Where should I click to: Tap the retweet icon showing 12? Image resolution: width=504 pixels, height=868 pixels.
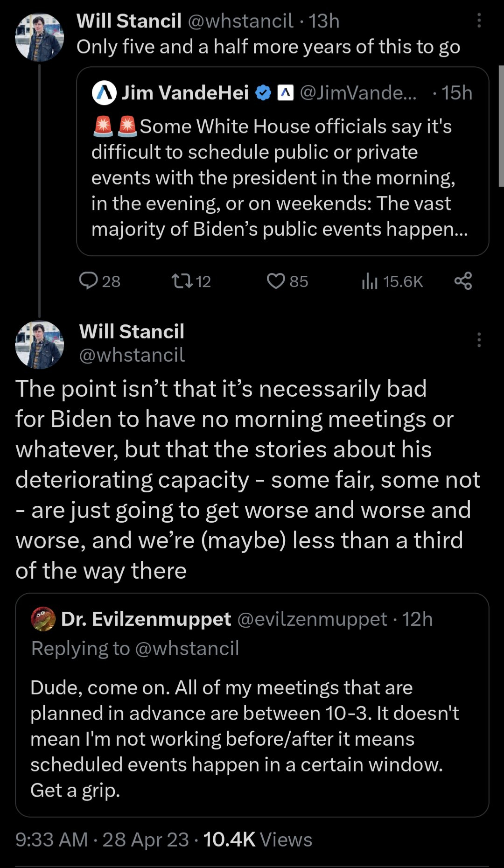tap(182, 281)
